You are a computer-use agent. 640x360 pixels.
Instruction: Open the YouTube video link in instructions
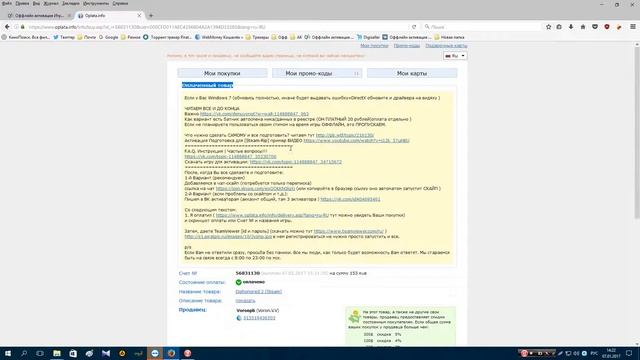(x=356, y=140)
